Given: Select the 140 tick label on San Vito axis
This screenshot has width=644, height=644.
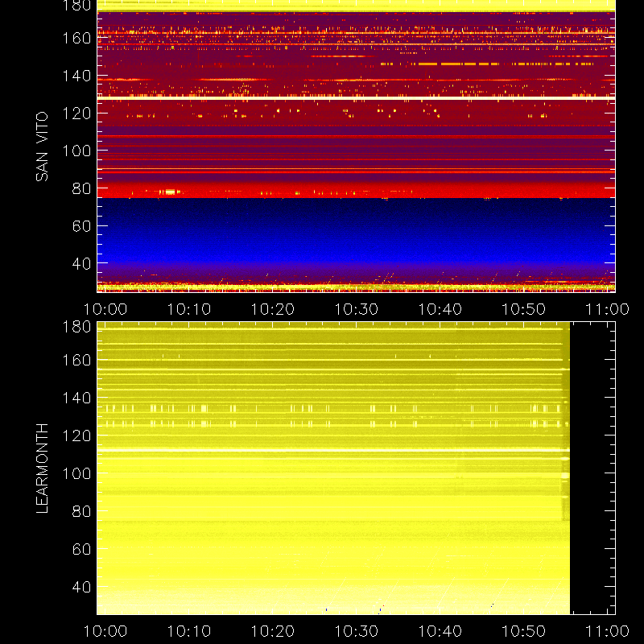Looking at the screenshot, I should 76,76.
